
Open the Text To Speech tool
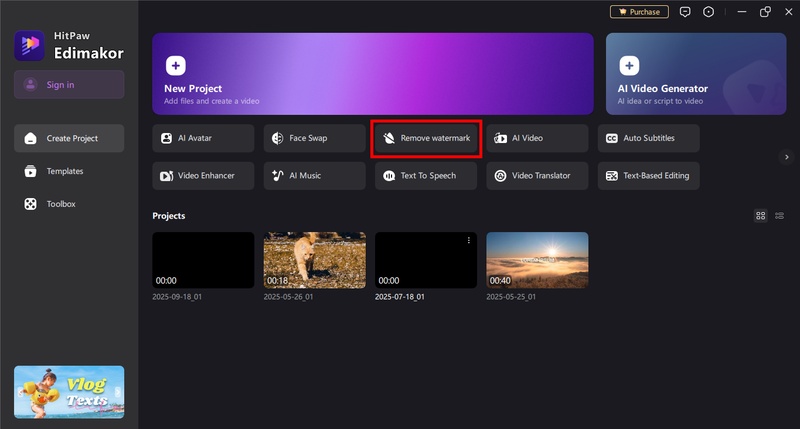pyautogui.click(x=426, y=176)
